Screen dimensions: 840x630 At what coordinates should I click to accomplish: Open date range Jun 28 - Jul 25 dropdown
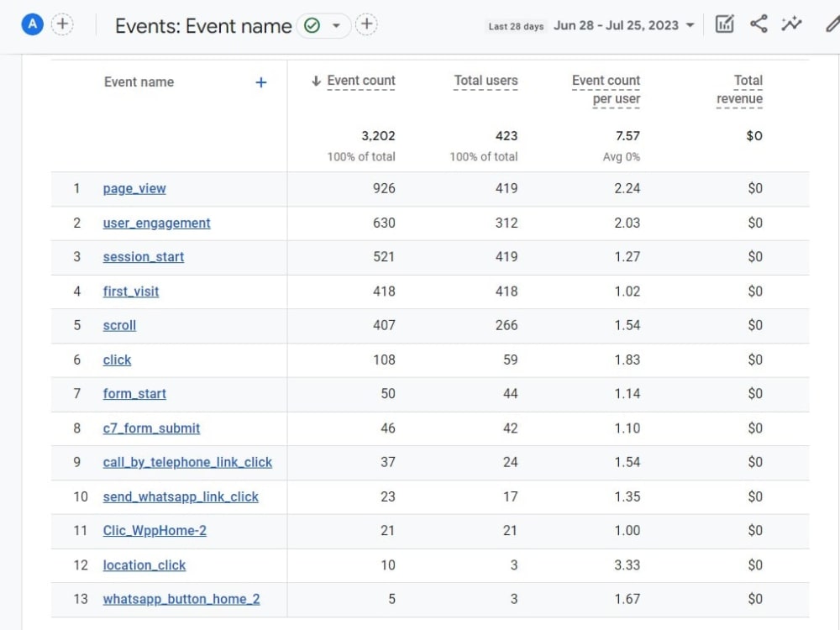624,25
